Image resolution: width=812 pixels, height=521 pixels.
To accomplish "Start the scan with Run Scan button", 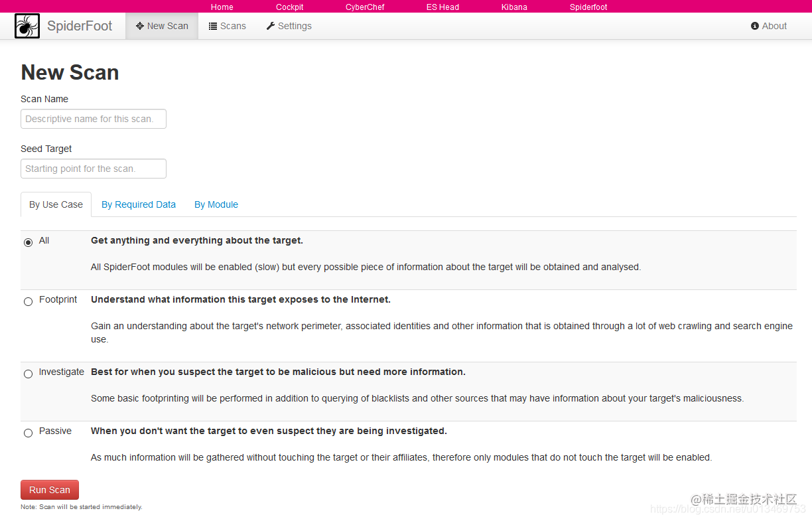I will pos(50,490).
